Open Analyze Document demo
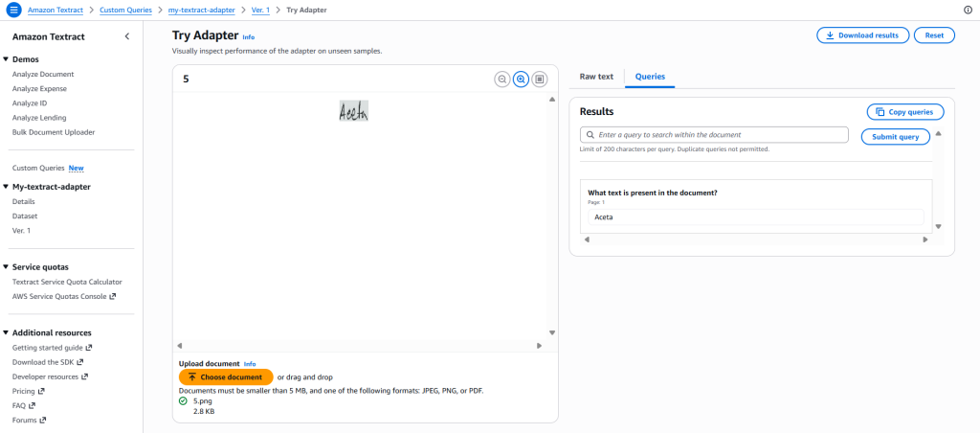The height and width of the screenshot is (433, 980). [x=43, y=75]
